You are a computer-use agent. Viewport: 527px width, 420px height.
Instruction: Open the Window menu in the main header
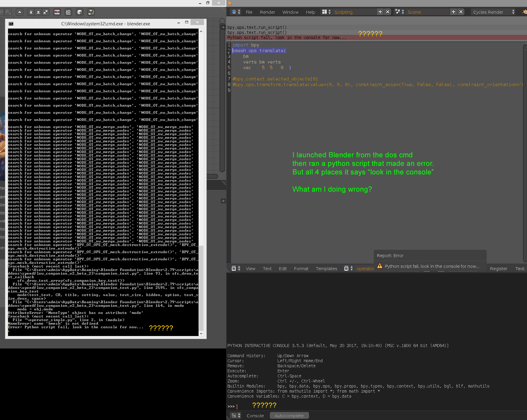click(x=290, y=12)
